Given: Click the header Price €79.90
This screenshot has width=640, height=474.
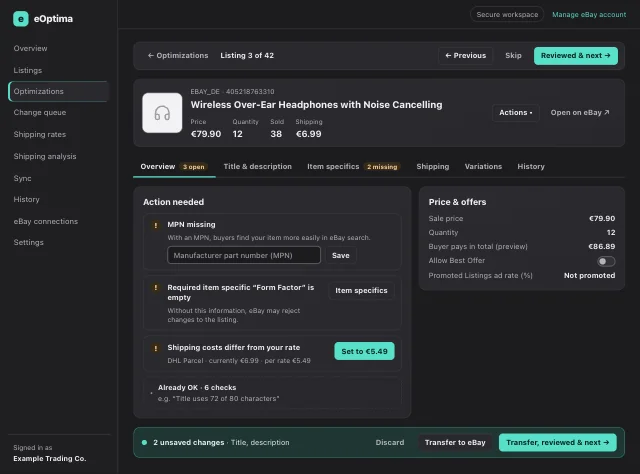Looking at the screenshot, I should tap(206, 134).
